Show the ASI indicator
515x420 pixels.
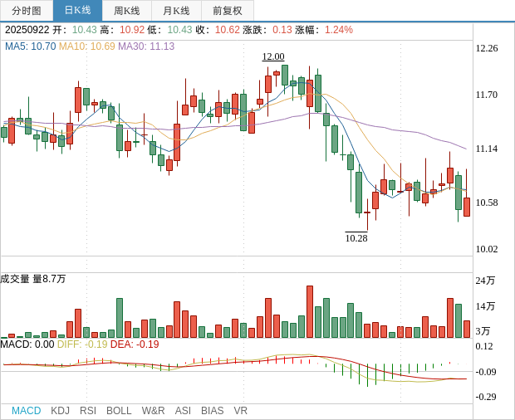pos(183,411)
